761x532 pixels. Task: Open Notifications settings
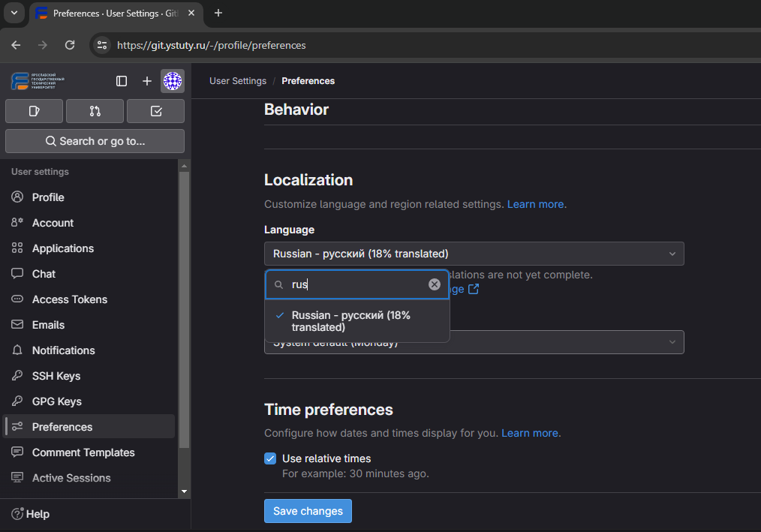coord(89,350)
